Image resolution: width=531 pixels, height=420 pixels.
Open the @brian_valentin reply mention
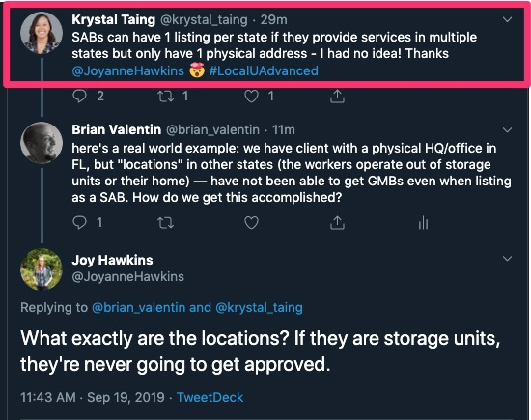[138, 308]
